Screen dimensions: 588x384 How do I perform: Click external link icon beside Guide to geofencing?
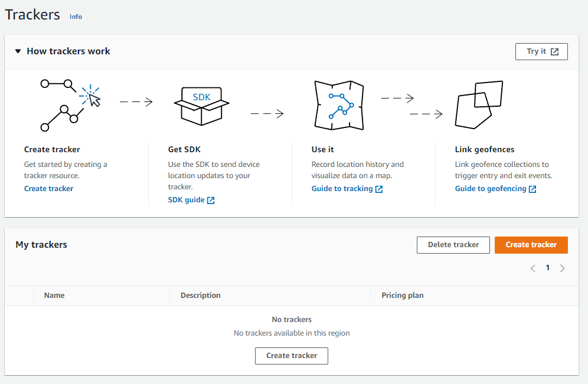(533, 189)
